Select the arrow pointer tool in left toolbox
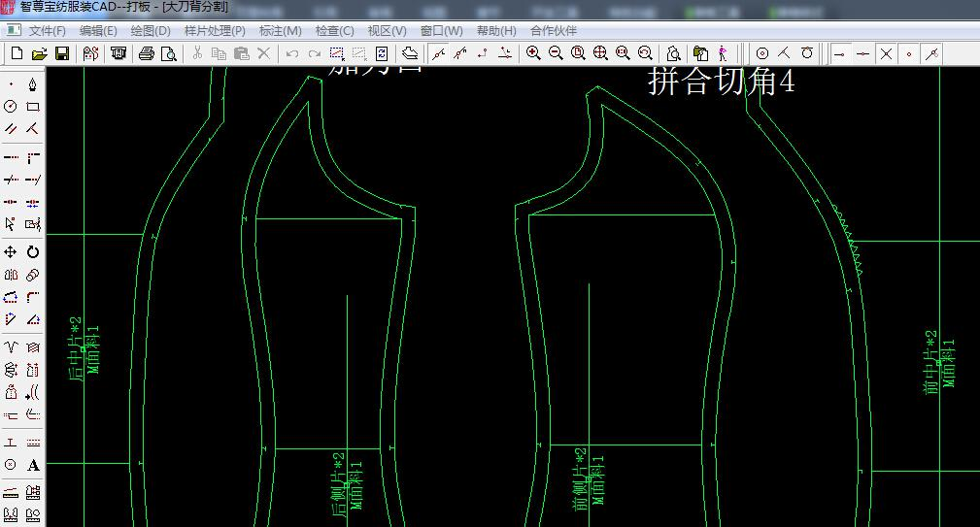Screen dimensions: 980x527 coord(11,224)
